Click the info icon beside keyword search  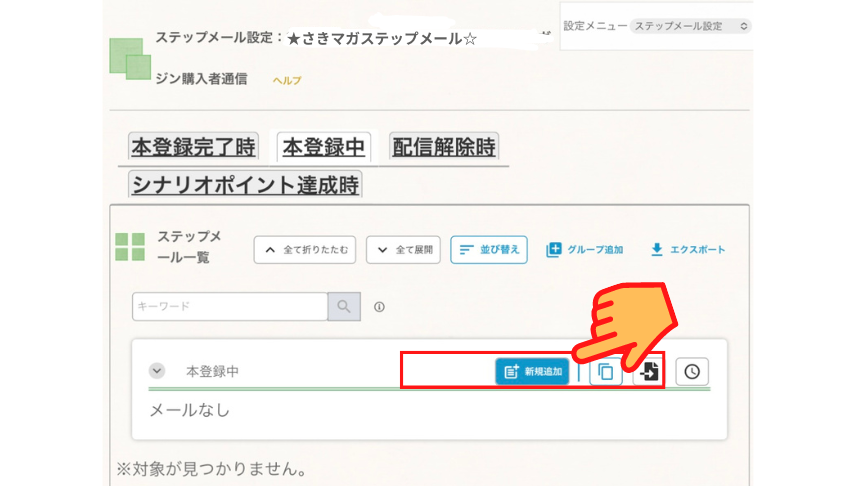click(379, 307)
